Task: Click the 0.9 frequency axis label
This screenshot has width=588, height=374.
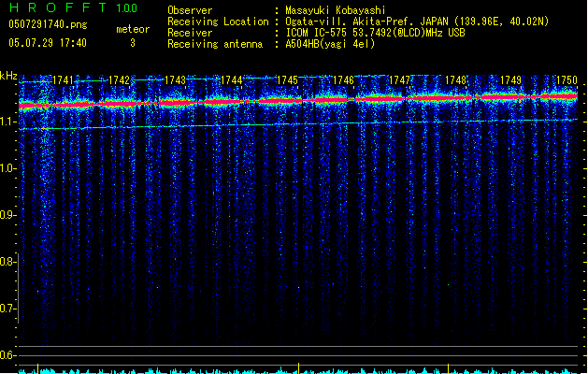Action: pos(7,215)
